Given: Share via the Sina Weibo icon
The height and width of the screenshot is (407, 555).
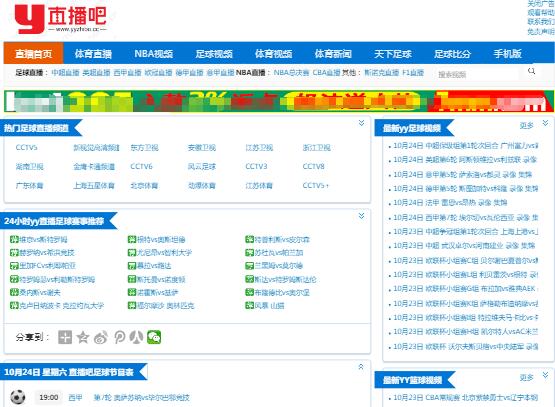Looking at the screenshot, I should (101, 337).
